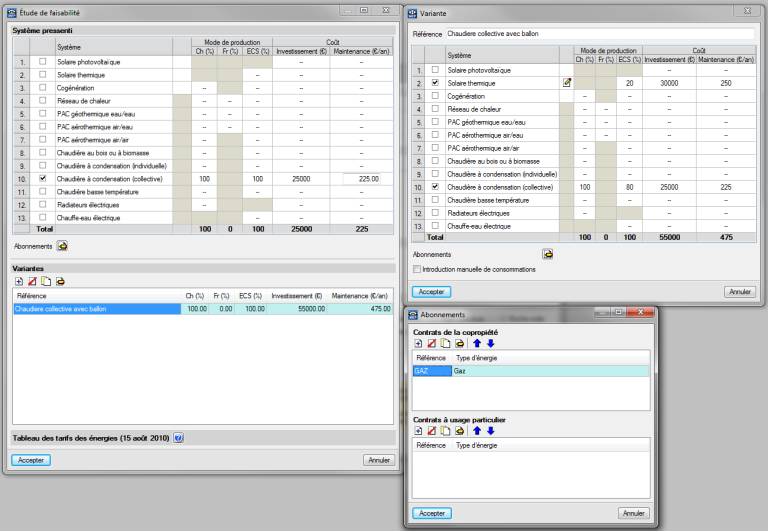Check PAC géothermique eau/eau in Système pressenti
768x531 pixels.
tap(43, 114)
